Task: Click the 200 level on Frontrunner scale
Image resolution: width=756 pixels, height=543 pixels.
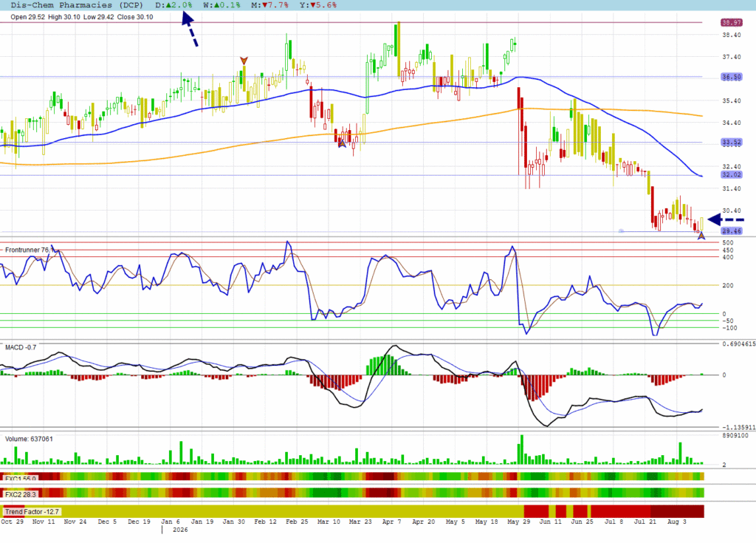Action: click(x=728, y=285)
